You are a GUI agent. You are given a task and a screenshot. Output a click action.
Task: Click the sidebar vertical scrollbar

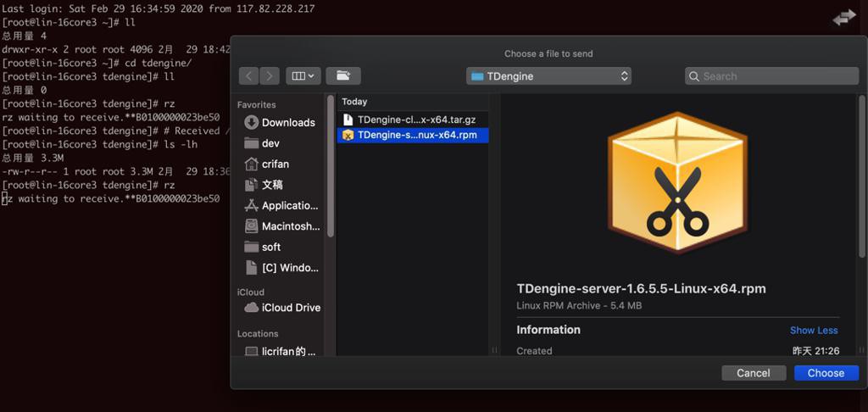[331, 166]
